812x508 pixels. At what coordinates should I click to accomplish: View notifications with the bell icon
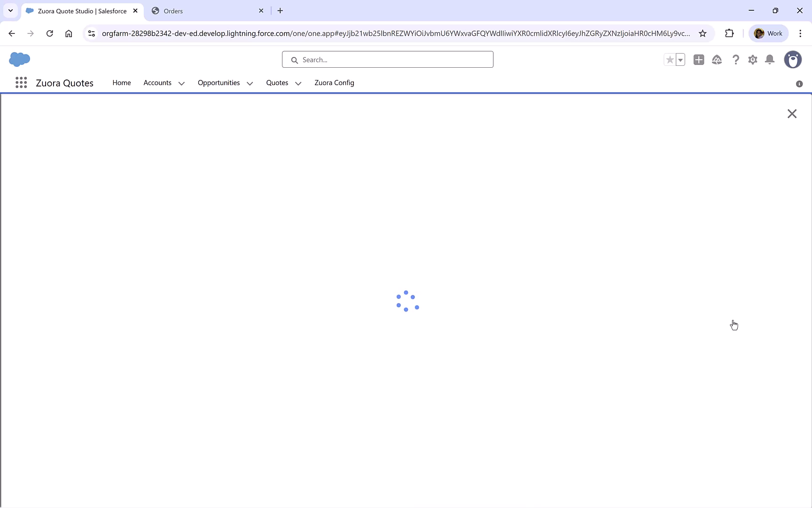click(x=770, y=60)
